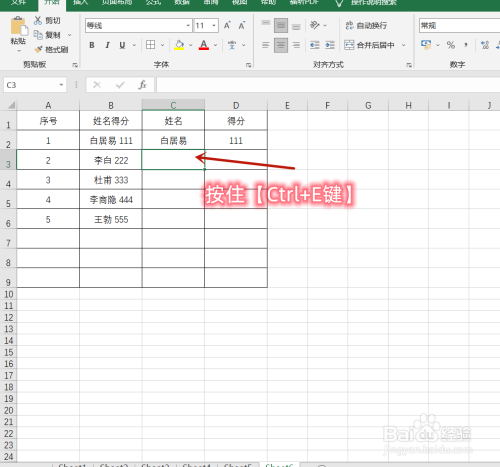500x467 pixels.
Task: Click the Copy (复制) button
Action: (x=47, y=35)
